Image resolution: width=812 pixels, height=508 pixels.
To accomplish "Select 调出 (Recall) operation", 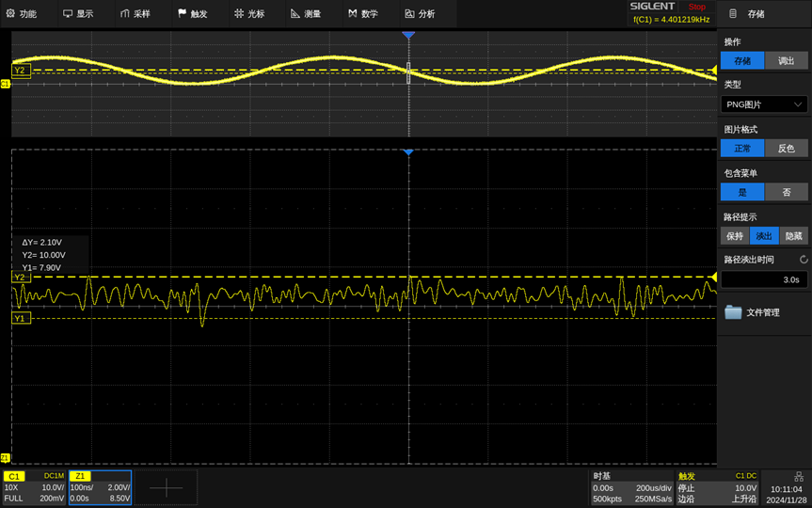I will tap(786, 61).
